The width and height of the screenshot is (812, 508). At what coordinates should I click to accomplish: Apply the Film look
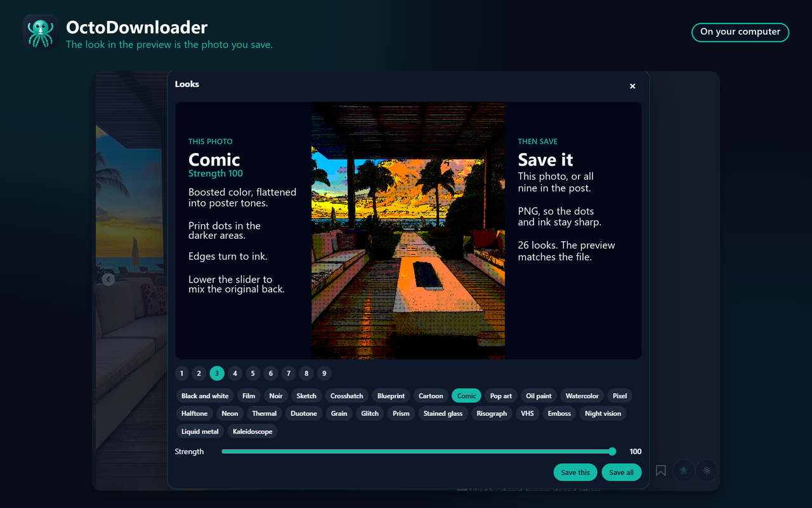pos(249,396)
